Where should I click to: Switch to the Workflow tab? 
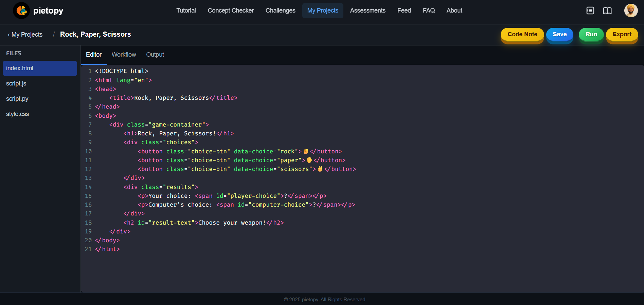[124, 55]
